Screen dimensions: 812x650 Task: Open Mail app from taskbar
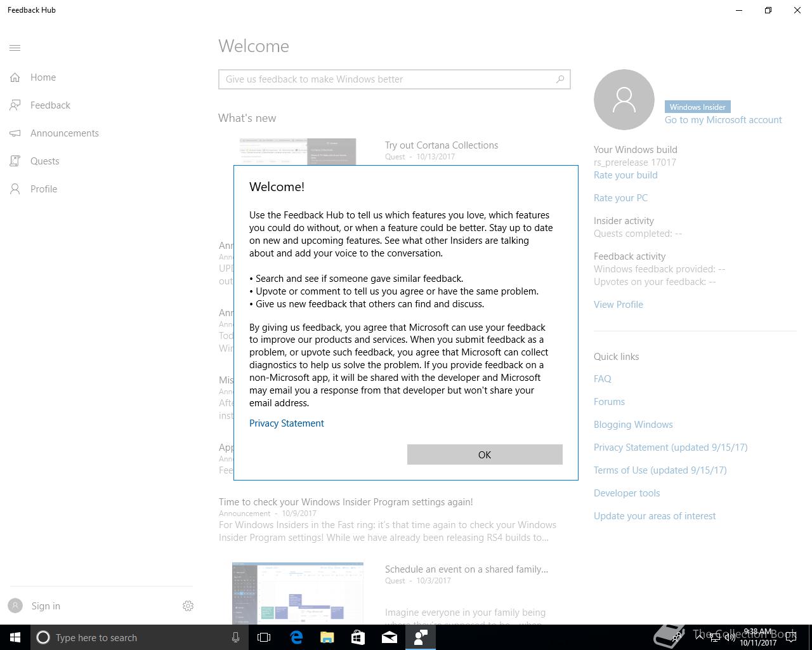[x=390, y=637]
